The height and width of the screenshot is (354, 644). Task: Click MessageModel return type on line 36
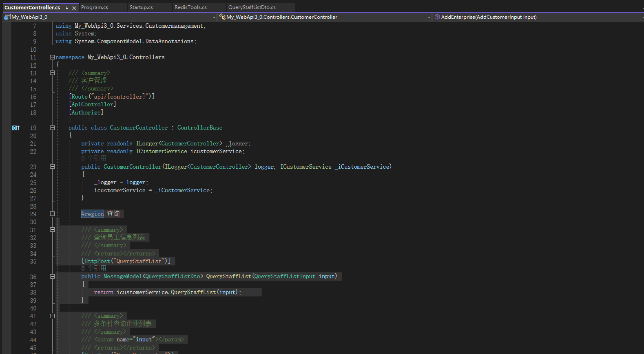pos(123,277)
